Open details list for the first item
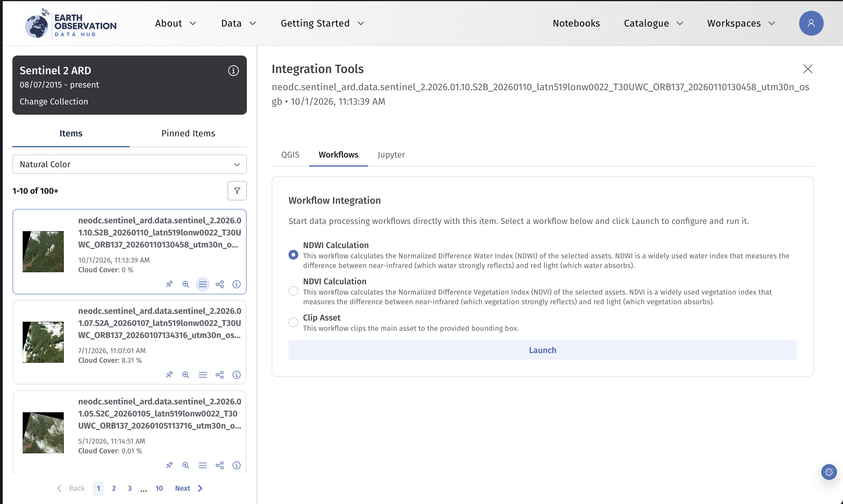Screen dimensions: 843x504 tap(203, 284)
